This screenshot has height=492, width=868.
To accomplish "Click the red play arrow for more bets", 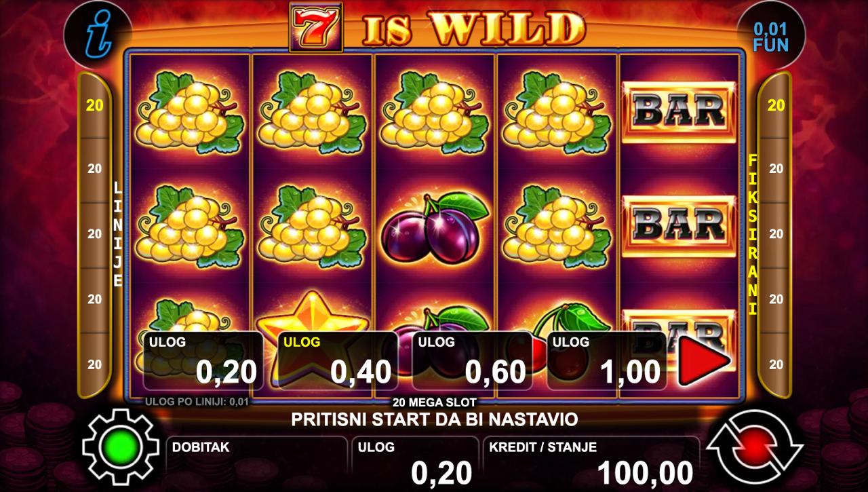I will (x=704, y=360).
